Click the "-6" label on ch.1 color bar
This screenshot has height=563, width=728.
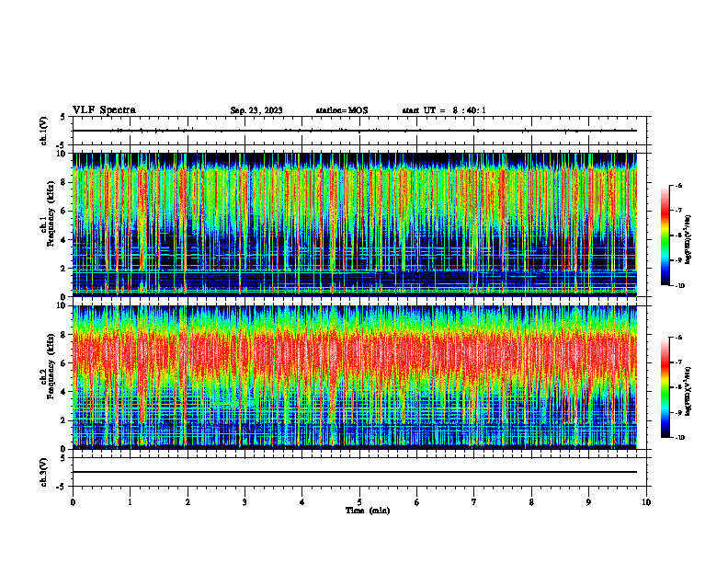pos(678,185)
